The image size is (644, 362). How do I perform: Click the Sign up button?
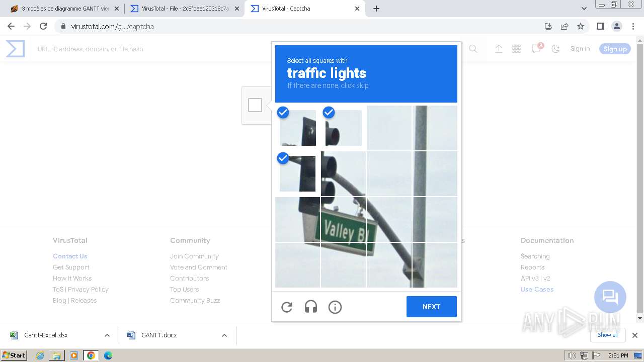pyautogui.click(x=615, y=49)
